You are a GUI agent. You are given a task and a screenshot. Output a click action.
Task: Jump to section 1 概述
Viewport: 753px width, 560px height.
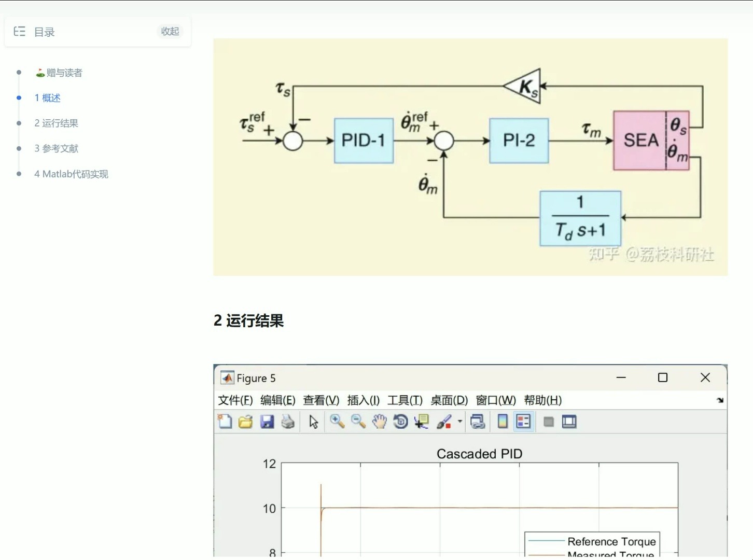(47, 98)
